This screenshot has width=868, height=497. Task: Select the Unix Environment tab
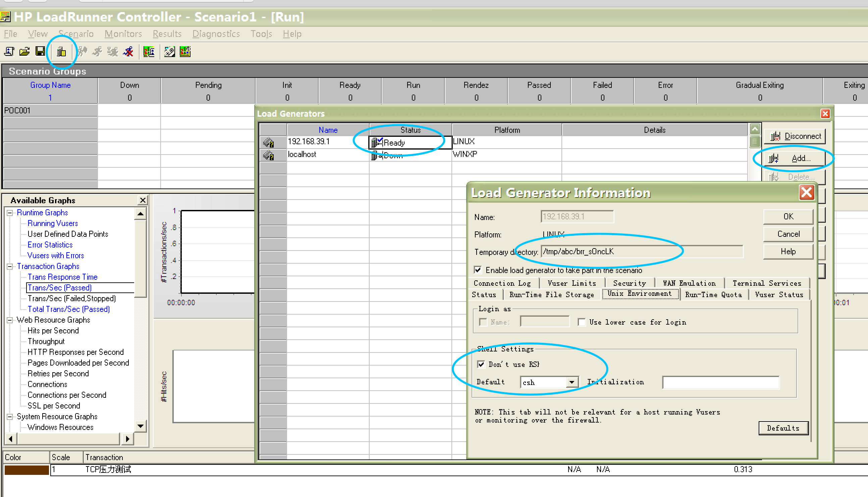coord(640,293)
